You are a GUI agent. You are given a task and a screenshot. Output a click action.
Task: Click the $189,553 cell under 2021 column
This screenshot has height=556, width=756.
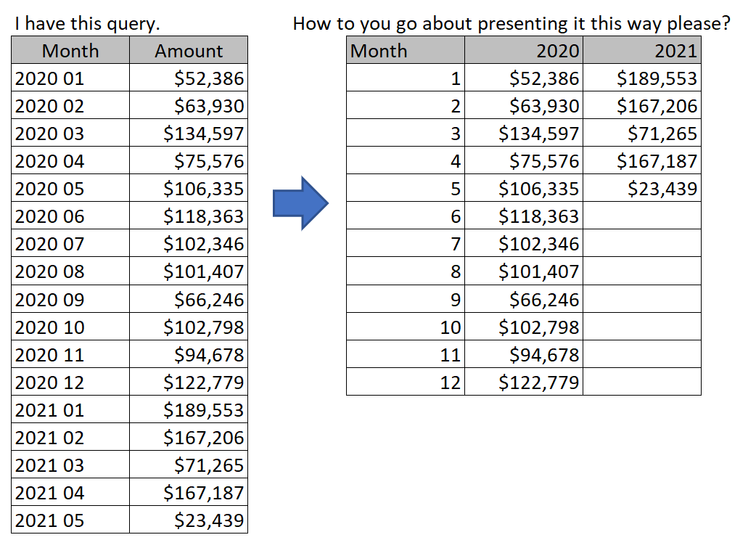point(642,78)
